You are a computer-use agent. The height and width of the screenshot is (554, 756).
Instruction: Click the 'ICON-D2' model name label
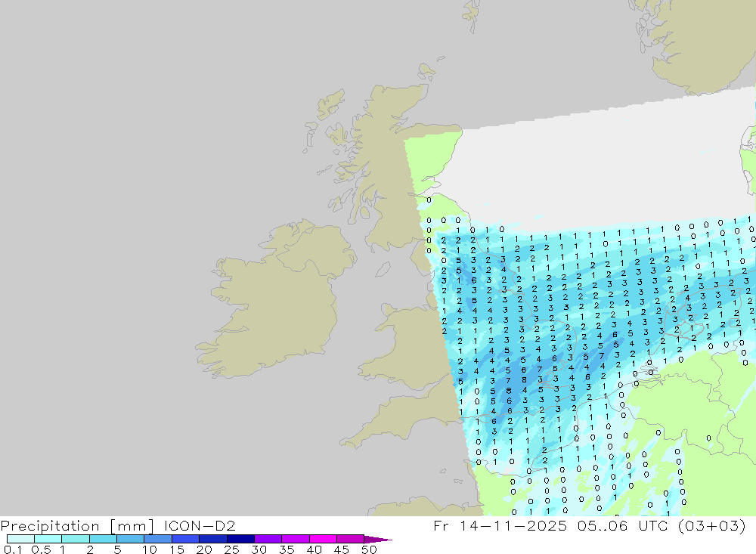(x=200, y=525)
